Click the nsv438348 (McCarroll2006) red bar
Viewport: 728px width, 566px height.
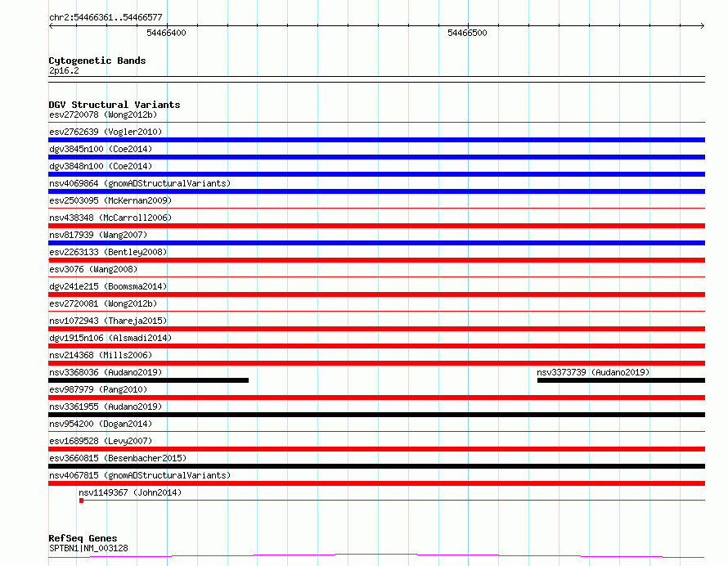[x=376, y=226]
